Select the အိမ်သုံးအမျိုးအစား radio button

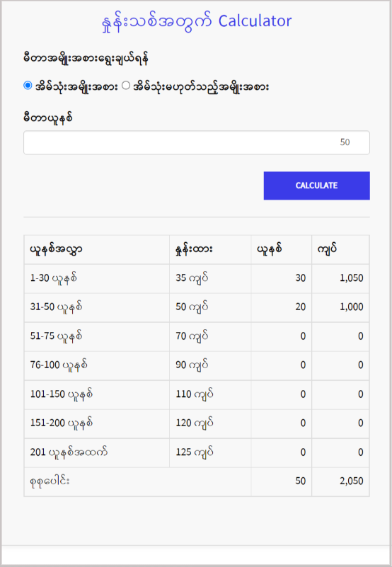28,86
